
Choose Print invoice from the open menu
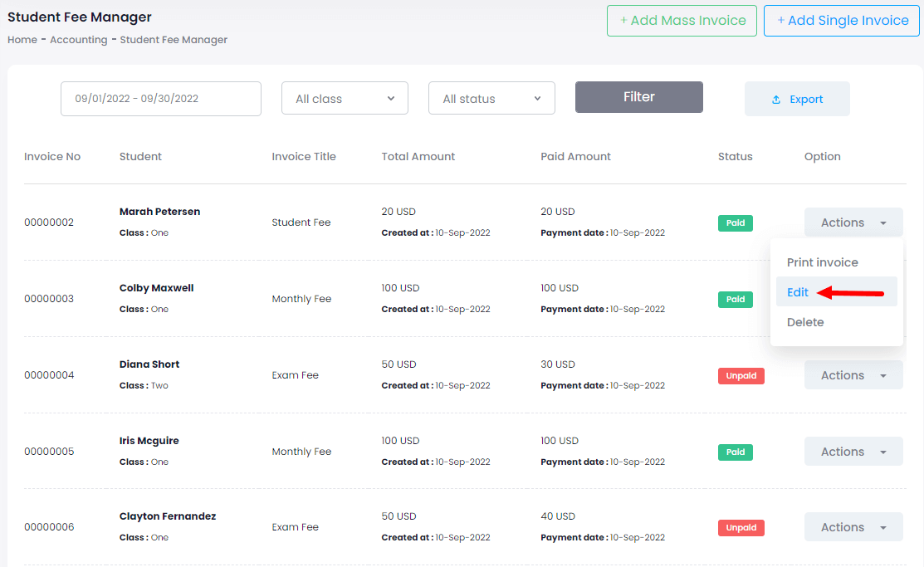point(822,262)
